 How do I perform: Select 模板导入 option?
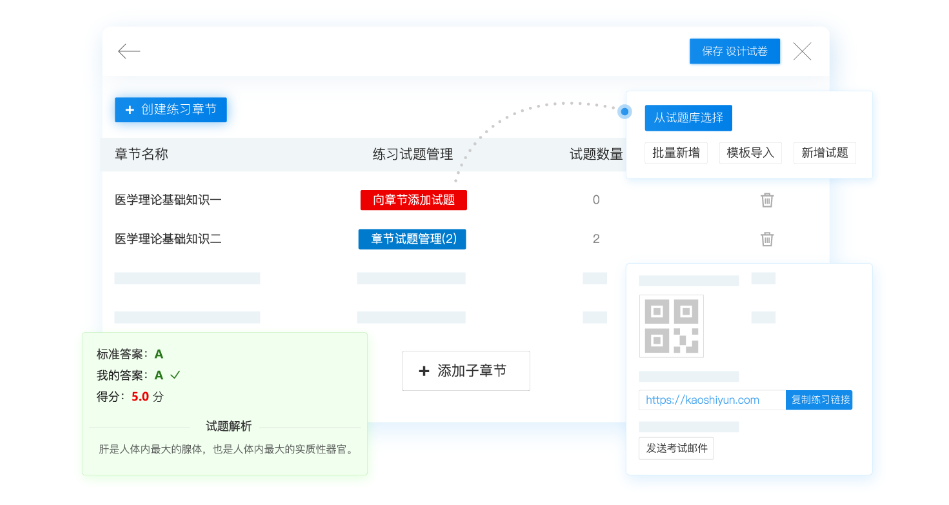[x=750, y=153]
